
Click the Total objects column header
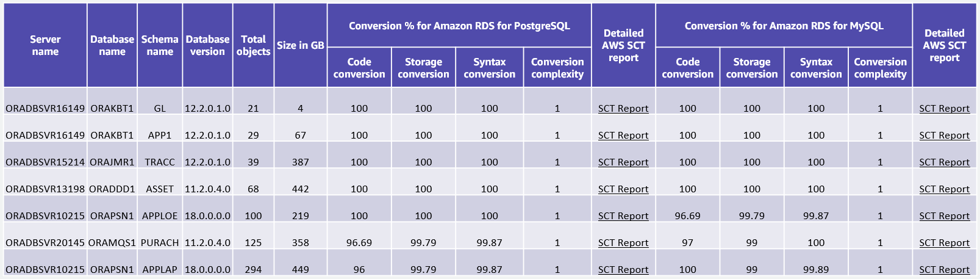coord(253,45)
